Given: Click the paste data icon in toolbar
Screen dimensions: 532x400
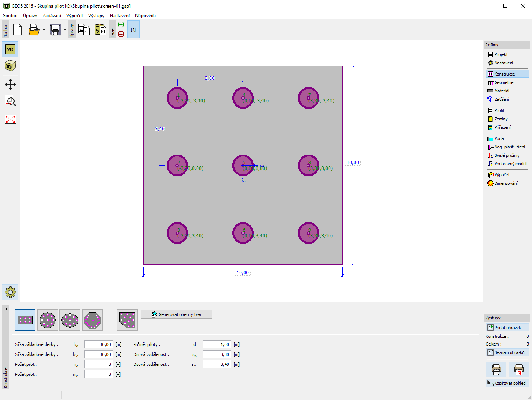Looking at the screenshot, I should pyautogui.click(x=100, y=30).
